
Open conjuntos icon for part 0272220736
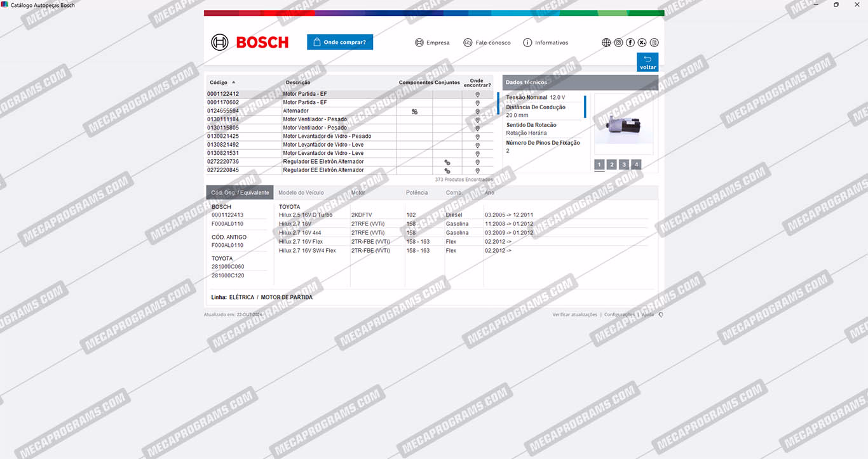[x=447, y=162]
